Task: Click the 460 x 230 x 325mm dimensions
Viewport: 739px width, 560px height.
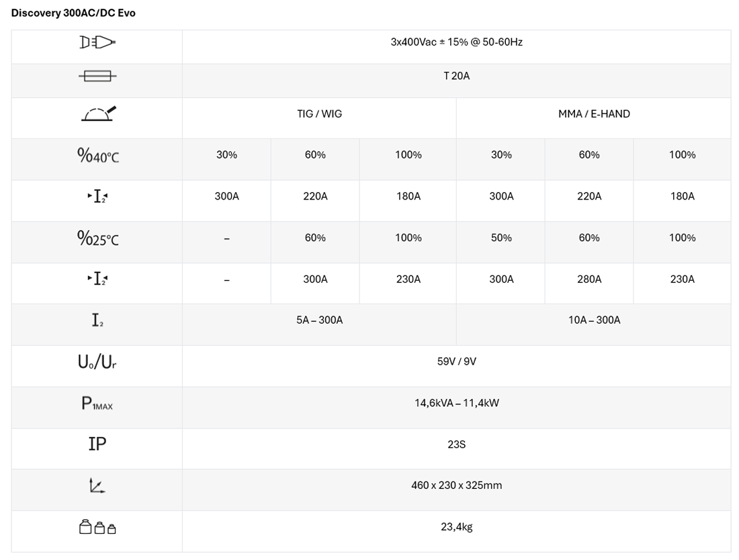Action: click(456, 485)
